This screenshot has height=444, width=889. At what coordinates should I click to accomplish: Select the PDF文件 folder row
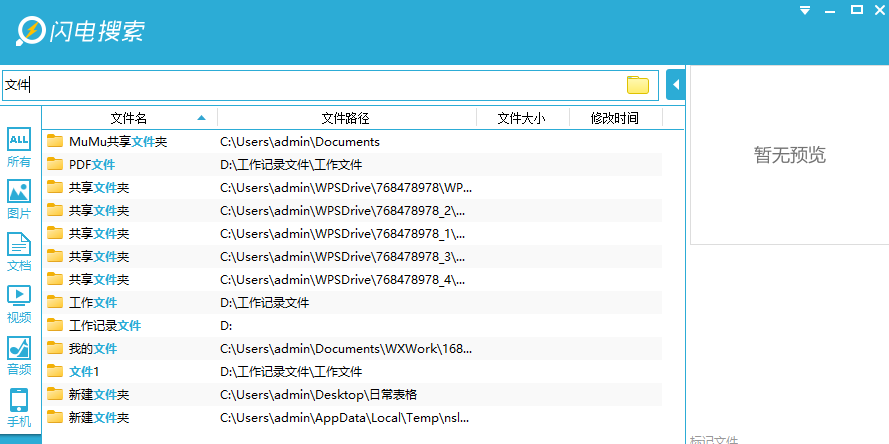click(x=352, y=164)
